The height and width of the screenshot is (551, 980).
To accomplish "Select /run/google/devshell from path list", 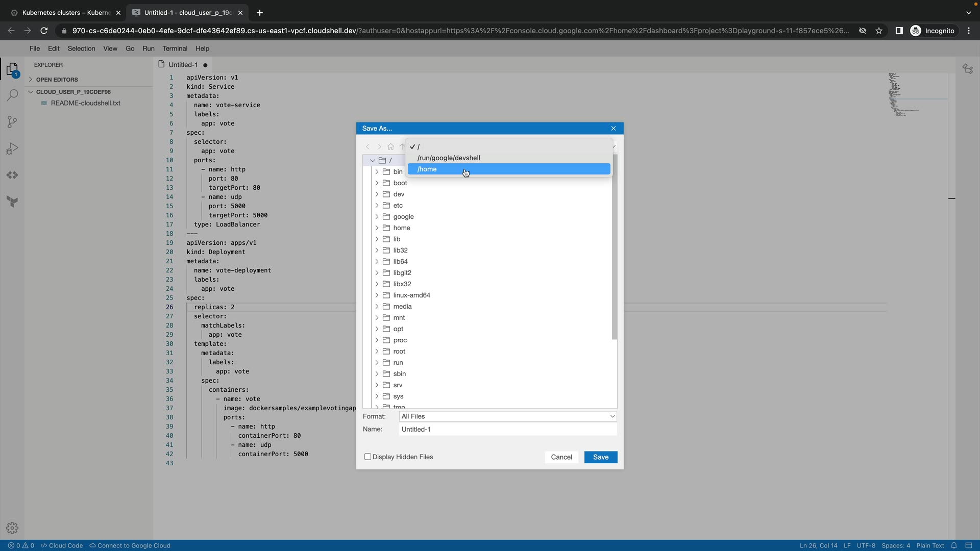I will coord(449,158).
